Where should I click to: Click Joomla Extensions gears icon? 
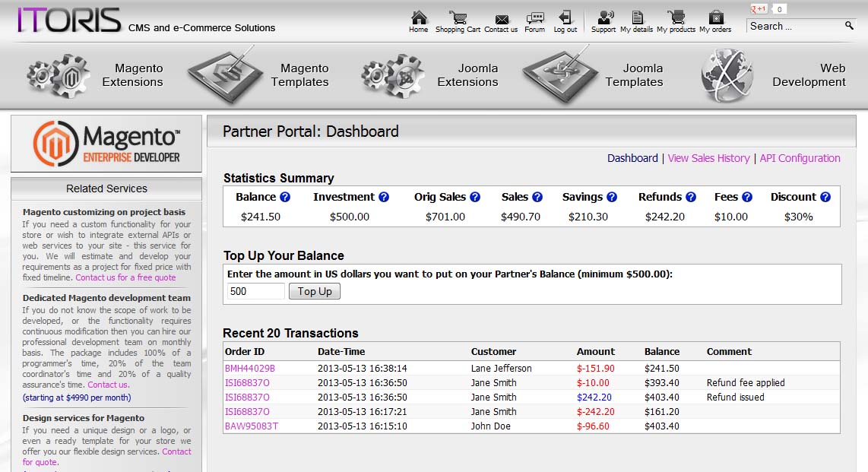393,76
